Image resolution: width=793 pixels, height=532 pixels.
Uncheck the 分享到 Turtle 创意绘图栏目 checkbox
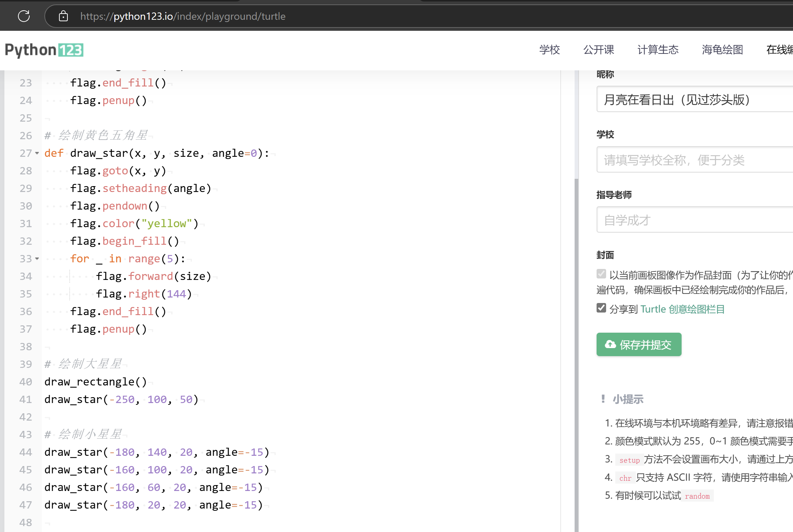(x=601, y=308)
